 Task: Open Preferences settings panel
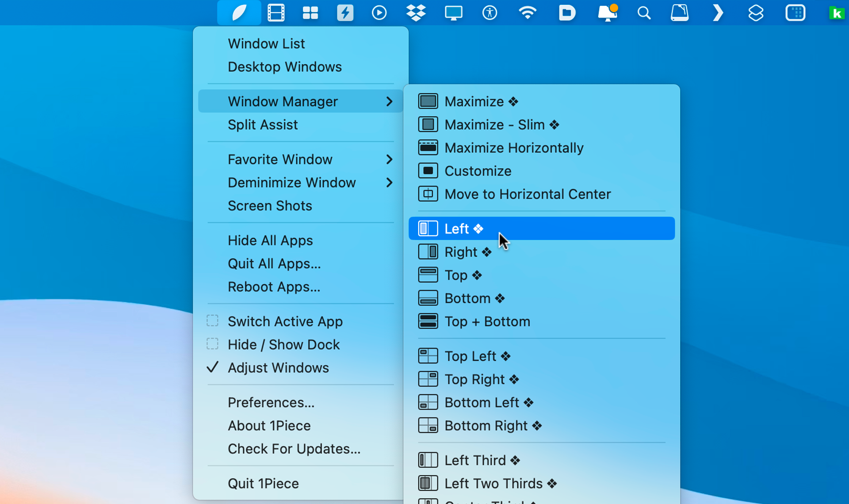(x=271, y=402)
